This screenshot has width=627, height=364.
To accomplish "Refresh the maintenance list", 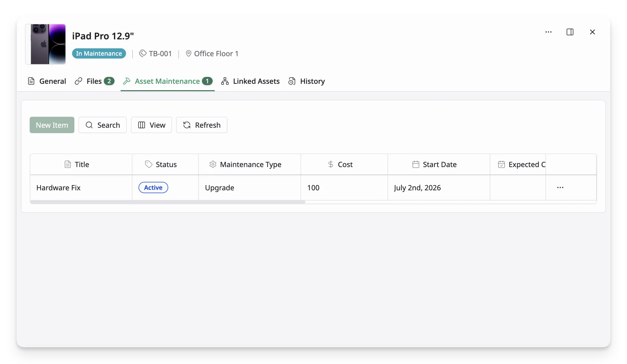I will coord(202,125).
